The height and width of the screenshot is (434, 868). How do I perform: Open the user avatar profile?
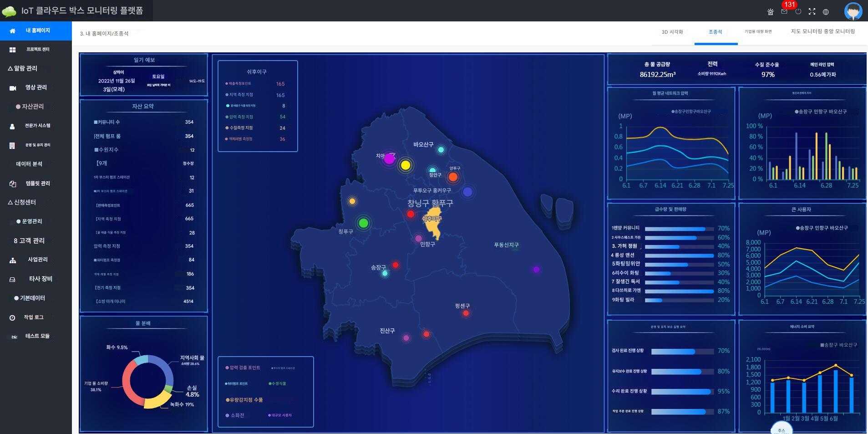(853, 11)
